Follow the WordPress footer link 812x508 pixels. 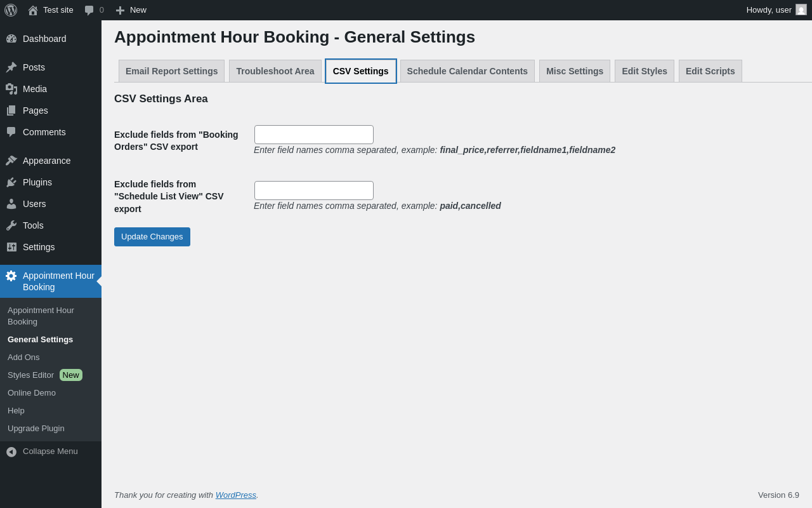point(235,495)
